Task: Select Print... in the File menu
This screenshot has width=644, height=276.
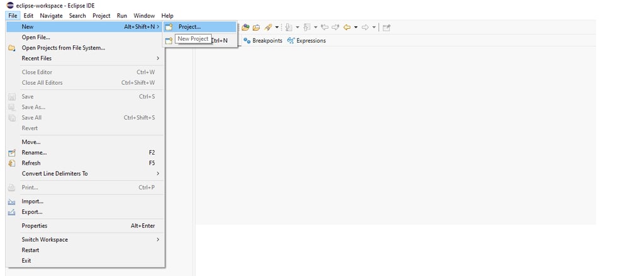Action: coord(86,187)
